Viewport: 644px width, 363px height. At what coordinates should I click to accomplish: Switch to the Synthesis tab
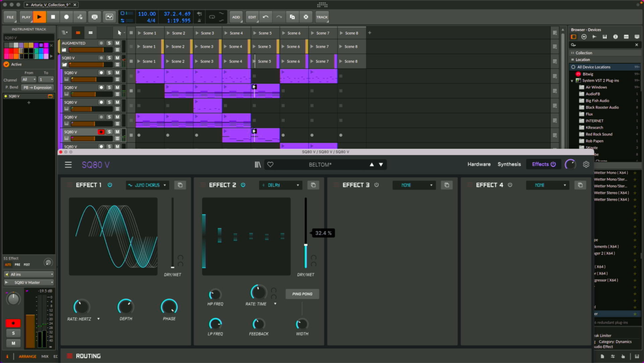pos(509,165)
